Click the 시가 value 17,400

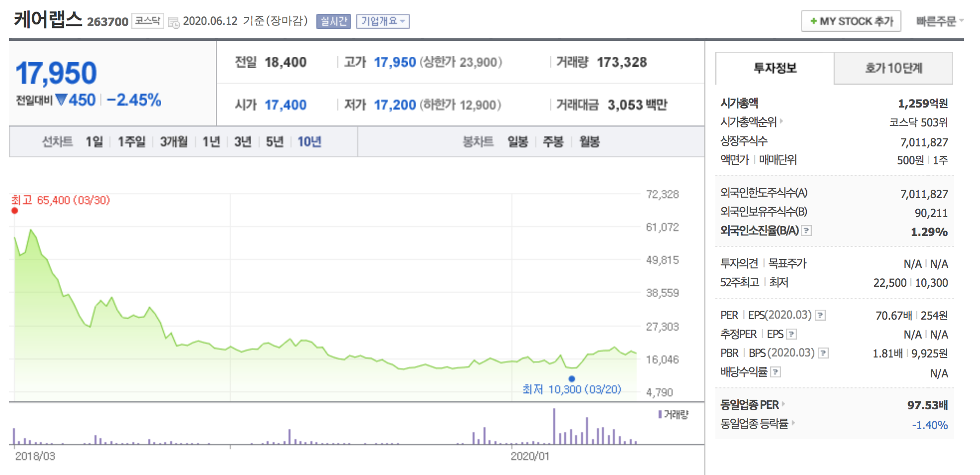pos(286,105)
